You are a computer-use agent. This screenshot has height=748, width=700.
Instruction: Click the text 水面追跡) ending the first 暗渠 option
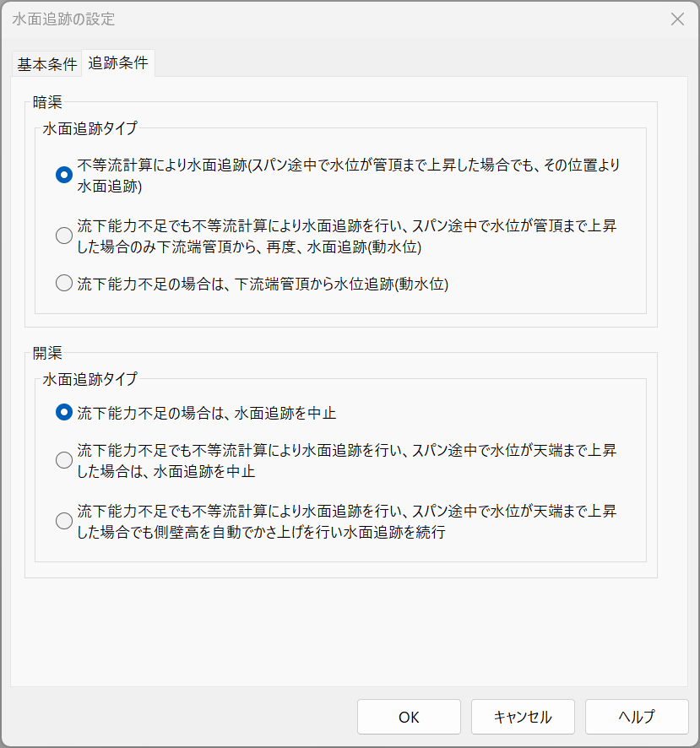coord(109,186)
